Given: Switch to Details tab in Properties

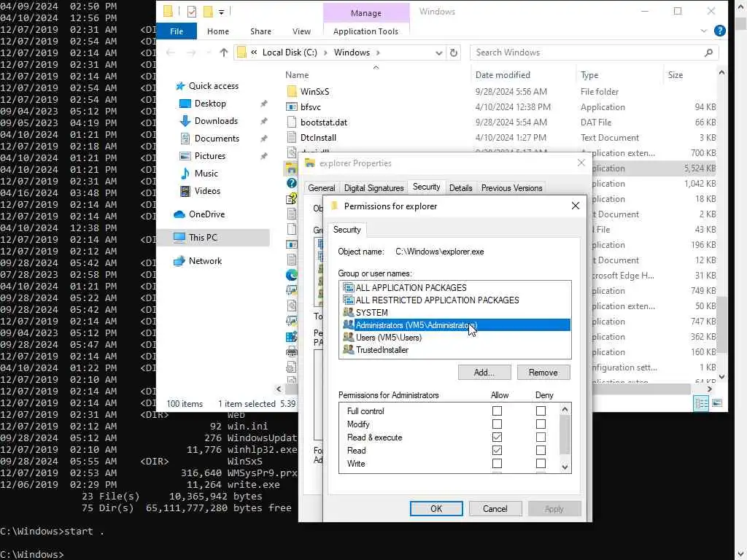Looking at the screenshot, I should click(x=460, y=188).
